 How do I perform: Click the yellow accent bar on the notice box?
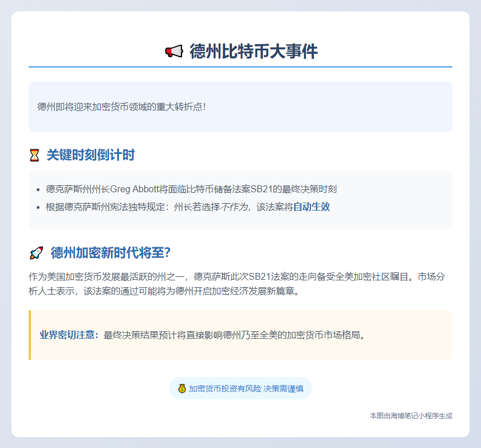(30, 335)
